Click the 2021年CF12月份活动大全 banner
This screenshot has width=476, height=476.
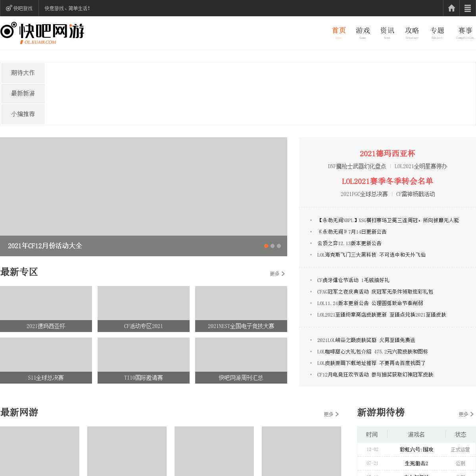pos(143,197)
